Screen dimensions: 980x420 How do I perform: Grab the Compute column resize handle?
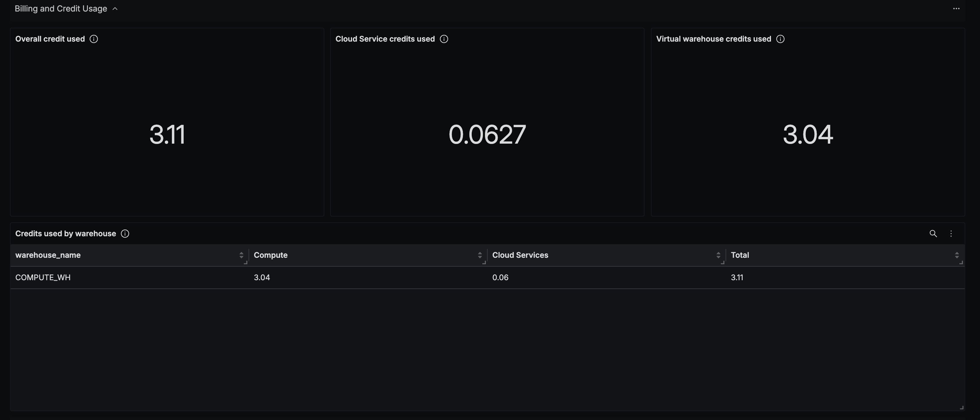click(484, 262)
